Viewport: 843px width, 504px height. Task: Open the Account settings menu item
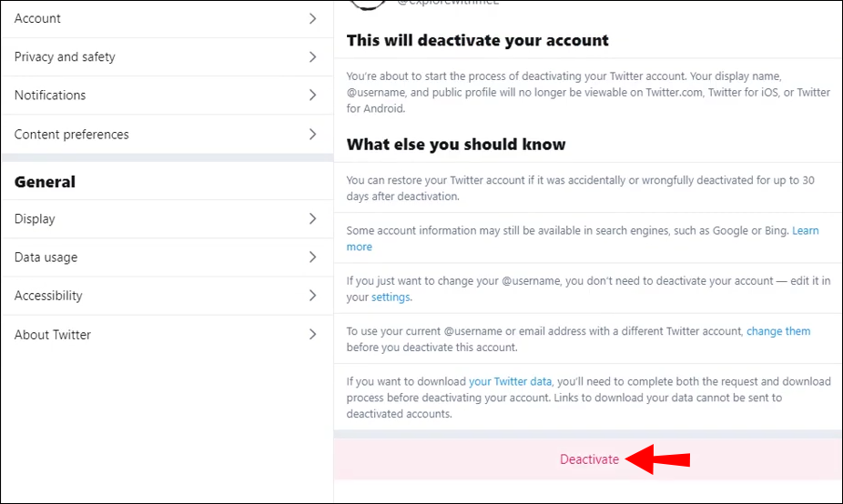click(x=37, y=18)
